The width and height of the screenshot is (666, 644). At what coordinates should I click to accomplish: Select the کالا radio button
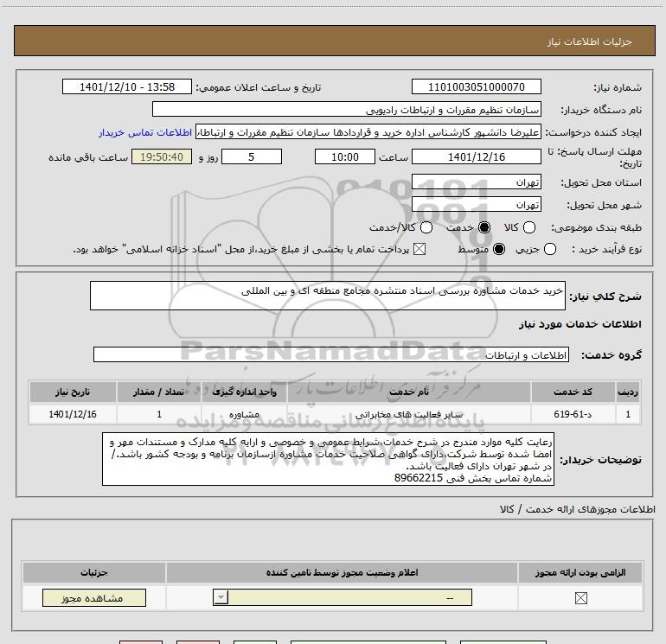tap(528, 227)
